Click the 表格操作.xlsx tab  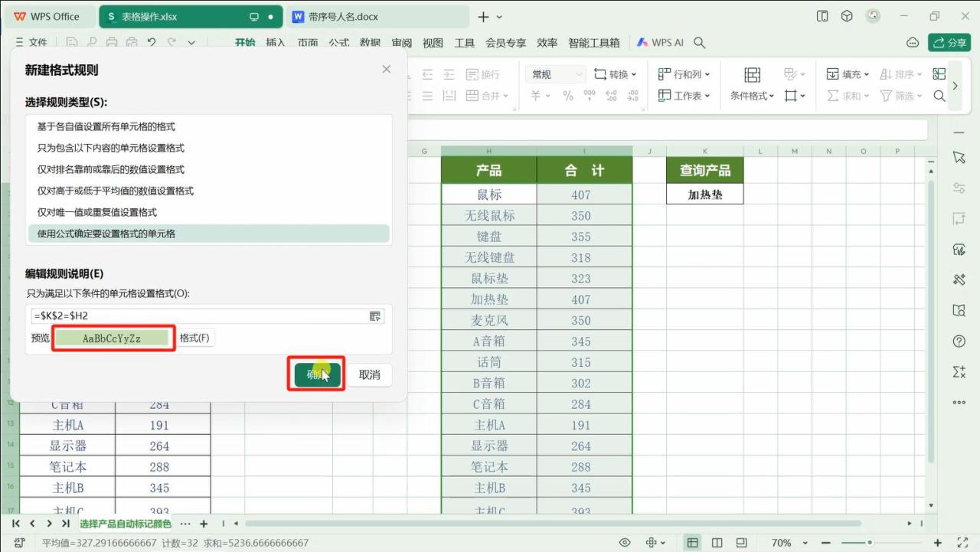[x=191, y=16]
